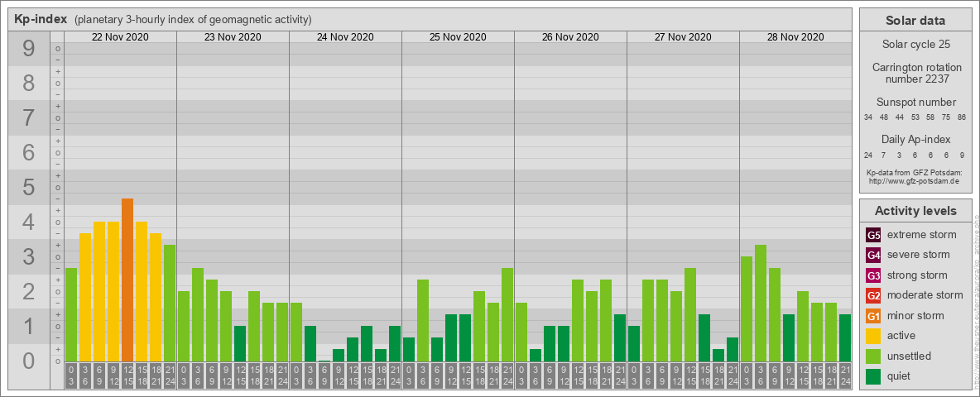Click the 'Daily Ap-index' label
Screen dimensions: 980x397
click(915, 139)
